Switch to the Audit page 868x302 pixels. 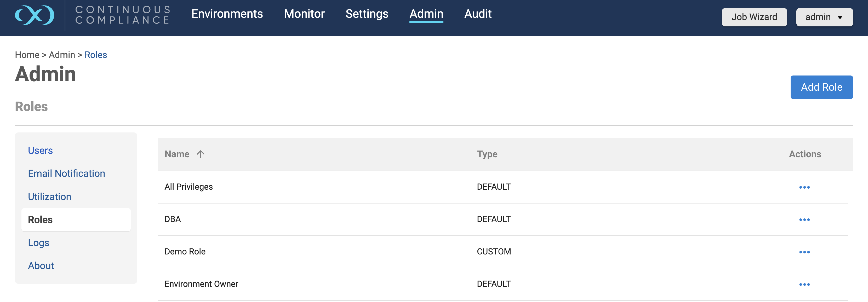(477, 14)
